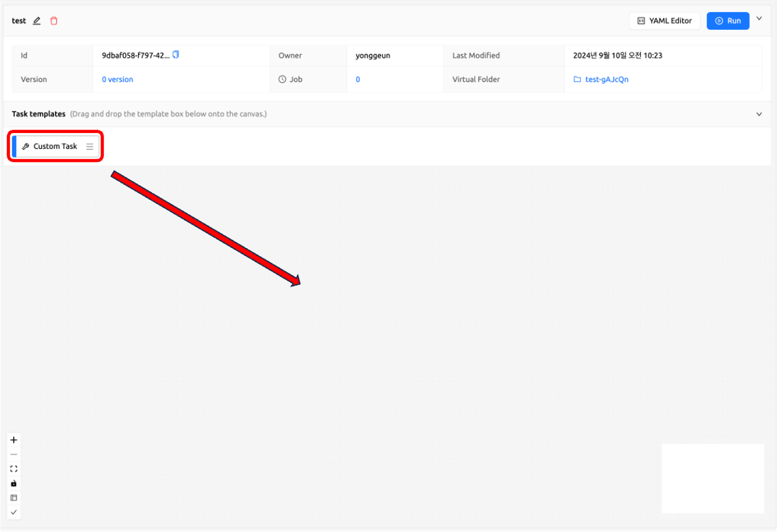Image resolution: width=777 pixels, height=532 pixels.
Task: Collapse the Task templates section
Action: [x=759, y=114]
